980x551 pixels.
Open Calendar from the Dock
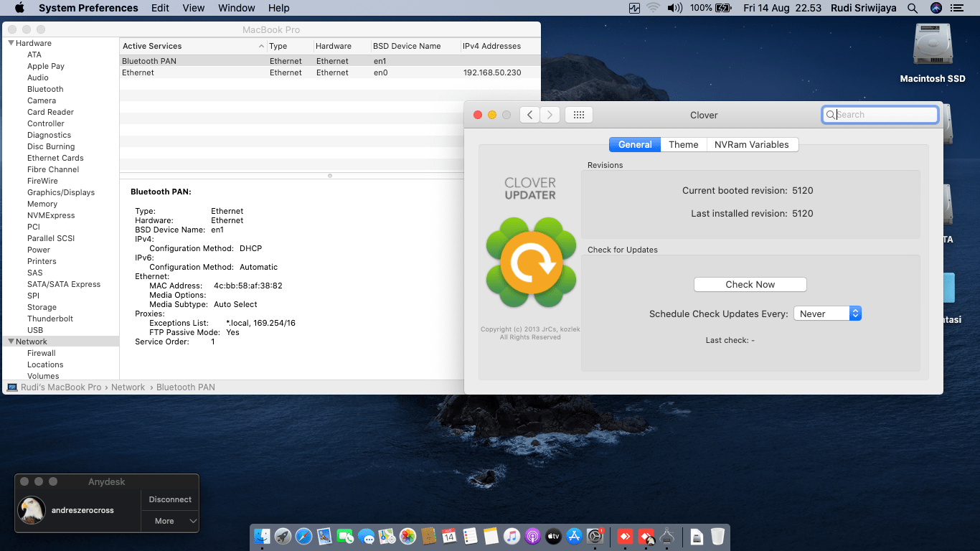[449, 536]
